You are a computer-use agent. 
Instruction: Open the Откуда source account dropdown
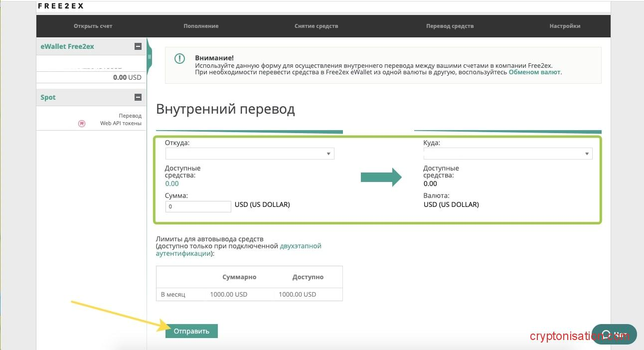250,154
